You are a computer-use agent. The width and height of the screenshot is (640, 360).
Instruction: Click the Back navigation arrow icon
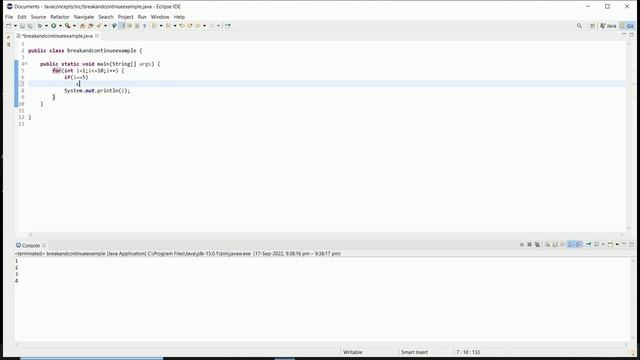(198, 26)
